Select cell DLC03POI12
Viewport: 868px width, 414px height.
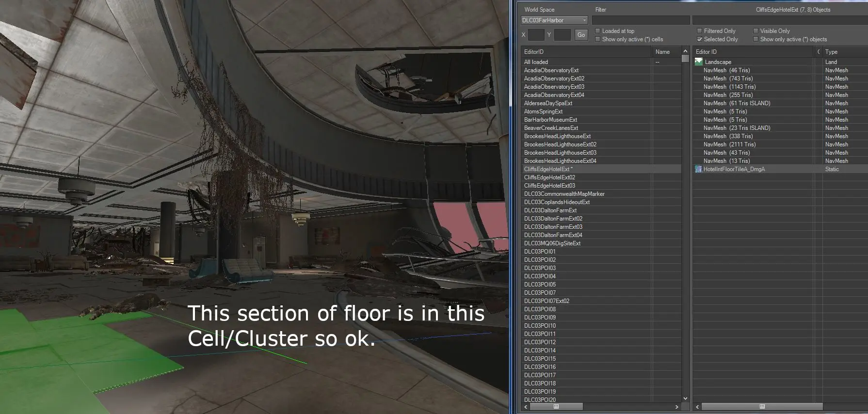[x=601, y=342]
